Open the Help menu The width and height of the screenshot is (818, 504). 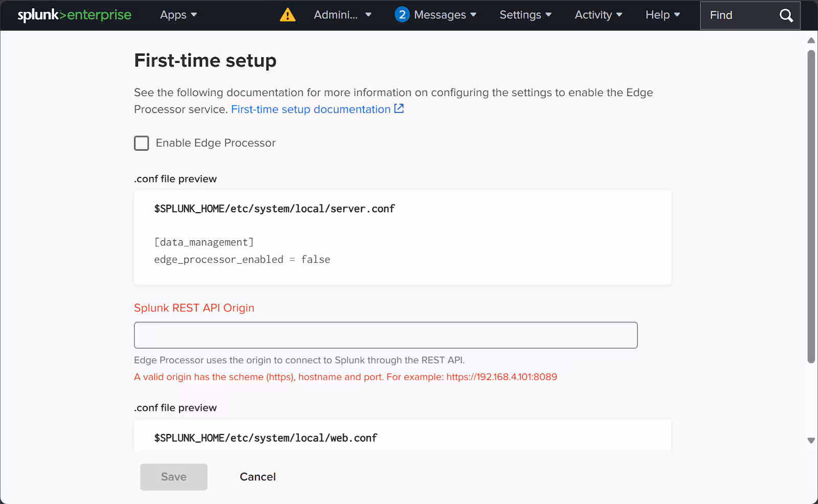coord(663,15)
